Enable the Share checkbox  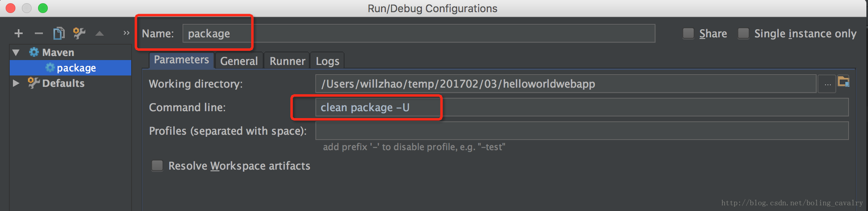pyautogui.click(x=688, y=33)
